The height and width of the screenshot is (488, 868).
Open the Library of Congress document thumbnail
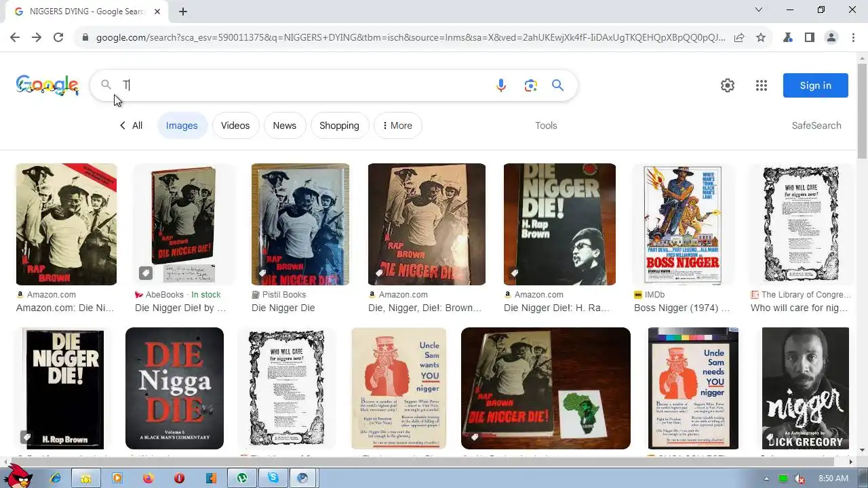(x=800, y=224)
